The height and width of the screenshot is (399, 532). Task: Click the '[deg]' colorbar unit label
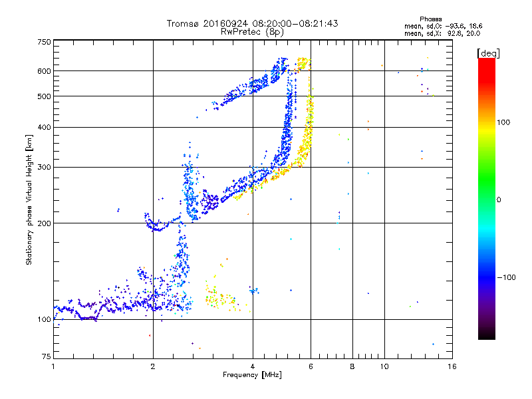click(x=488, y=53)
